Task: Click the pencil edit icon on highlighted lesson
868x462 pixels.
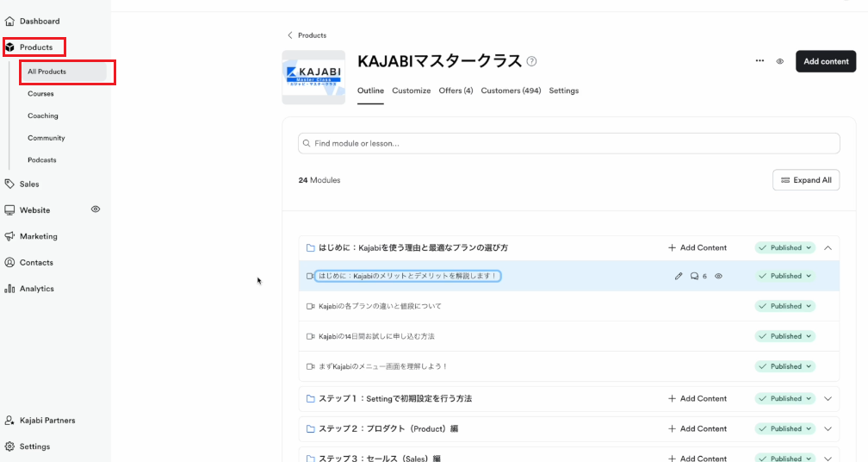Action: pyautogui.click(x=679, y=276)
